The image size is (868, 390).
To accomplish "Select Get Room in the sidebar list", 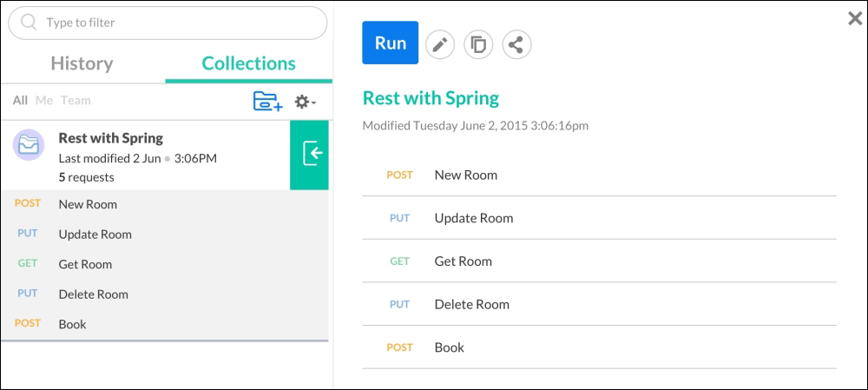I will (x=165, y=264).
